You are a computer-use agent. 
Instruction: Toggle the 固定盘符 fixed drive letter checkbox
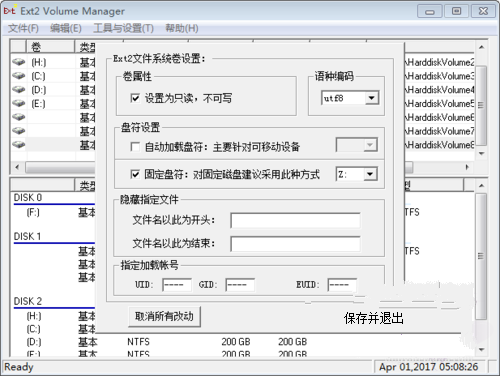[135, 174]
